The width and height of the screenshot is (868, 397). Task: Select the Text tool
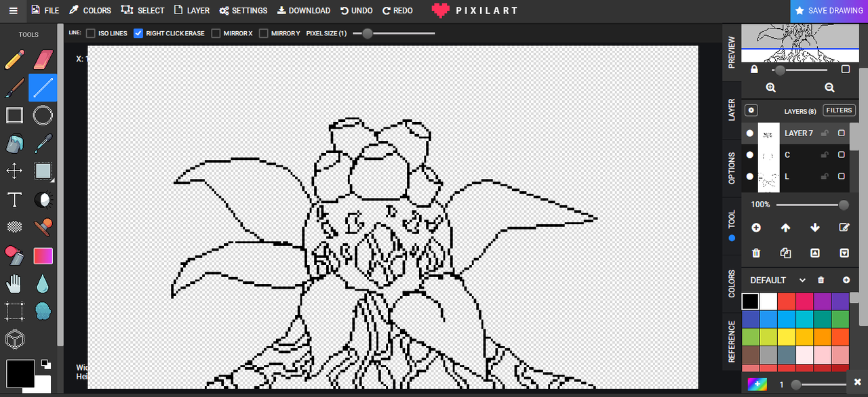coord(14,200)
